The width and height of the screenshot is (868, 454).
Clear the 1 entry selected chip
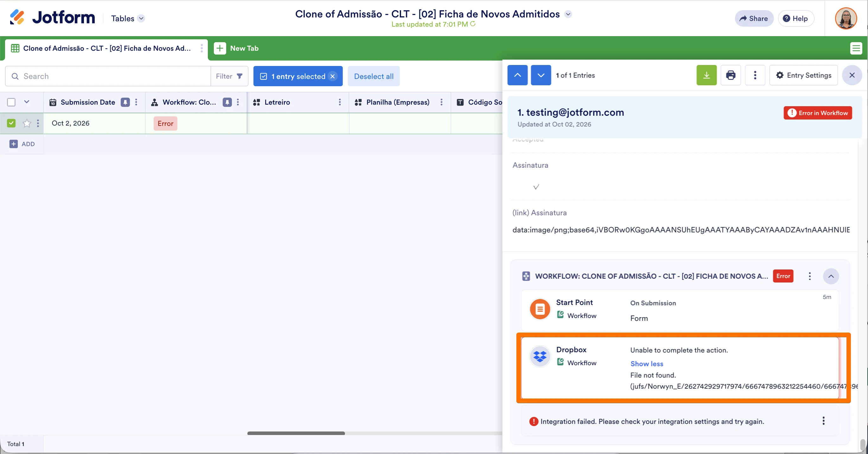pos(333,76)
